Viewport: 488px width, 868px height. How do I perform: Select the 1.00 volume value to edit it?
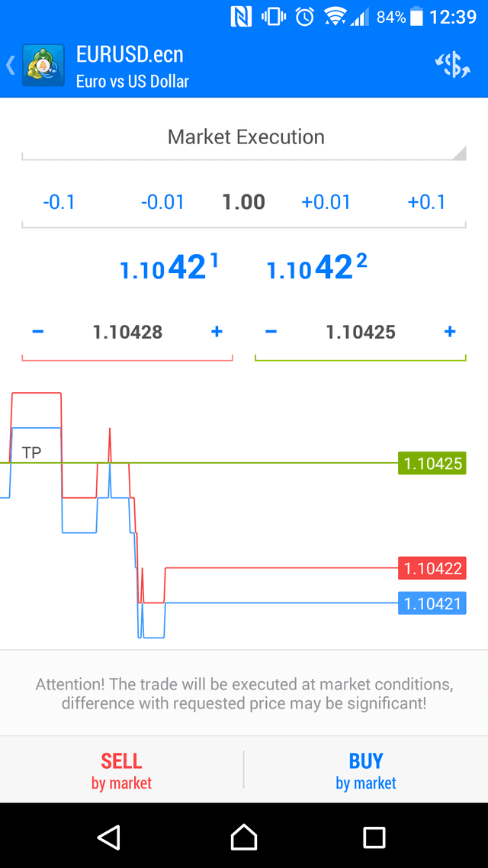(x=244, y=201)
